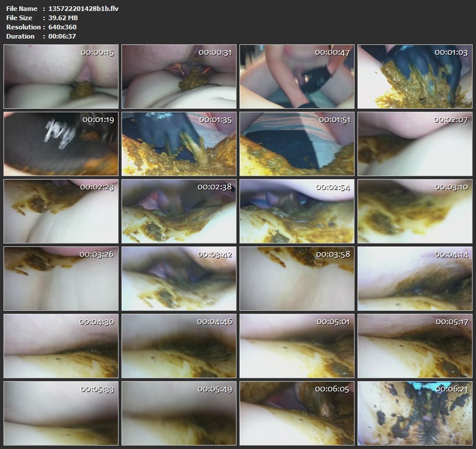Click the 00:06:37 duration value

tap(62, 36)
